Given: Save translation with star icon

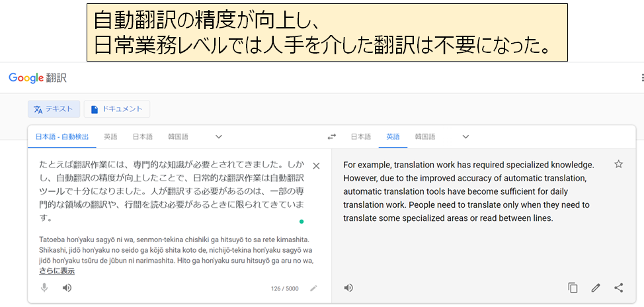Looking at the screenshot, I should [618, 164].
